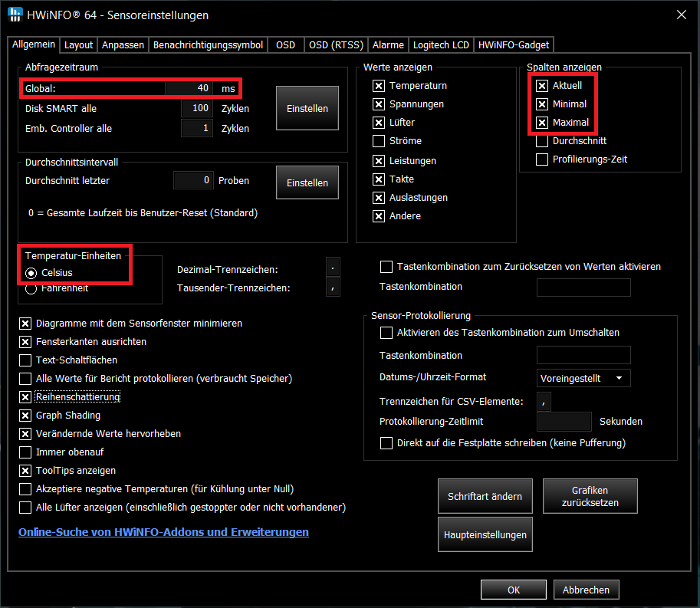Toggle the Maximal column checkbox
700x608 pixels.
click(x=542, y=123)
